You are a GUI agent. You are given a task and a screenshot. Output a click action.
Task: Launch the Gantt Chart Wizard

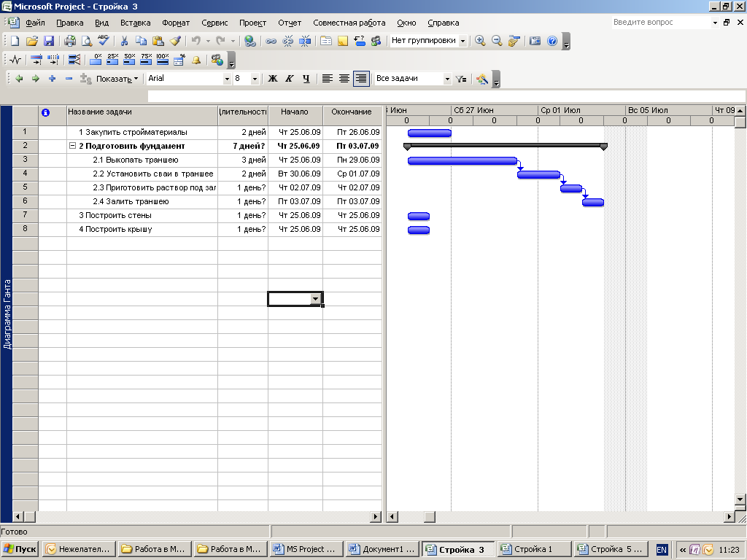[482, 79]
